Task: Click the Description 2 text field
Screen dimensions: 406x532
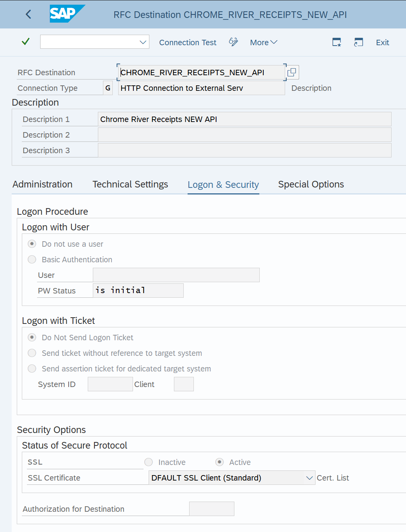Action: (244, 134)
